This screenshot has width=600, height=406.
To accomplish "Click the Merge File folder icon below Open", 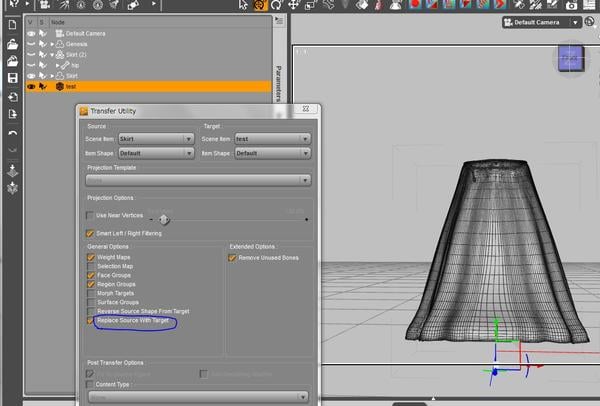I will pyautogui.click(x=12, y=61).
